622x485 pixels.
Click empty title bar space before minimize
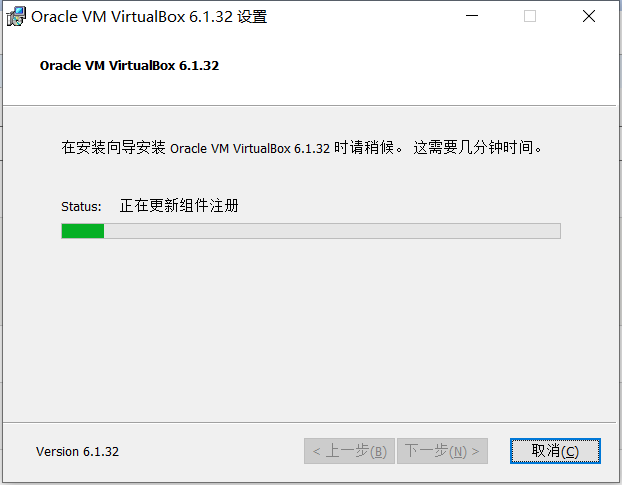pyautogui.click(x=357, y=16)
